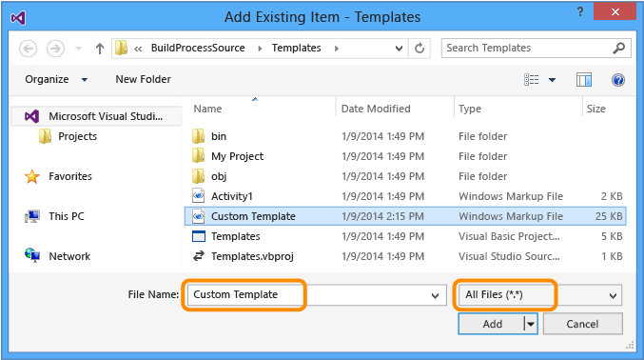Screen dimensions: 644x360
Task: Select BuildProcessSource in breadcrumb path
Action: 198,48
